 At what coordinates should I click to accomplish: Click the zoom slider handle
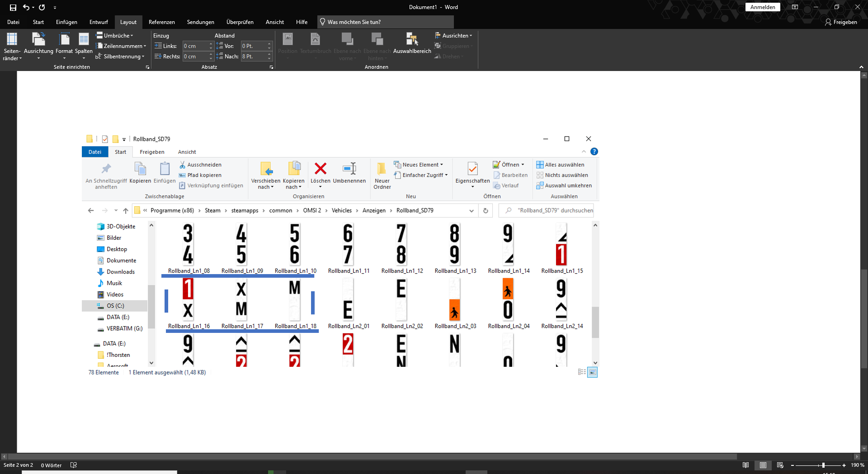[823, 465]
